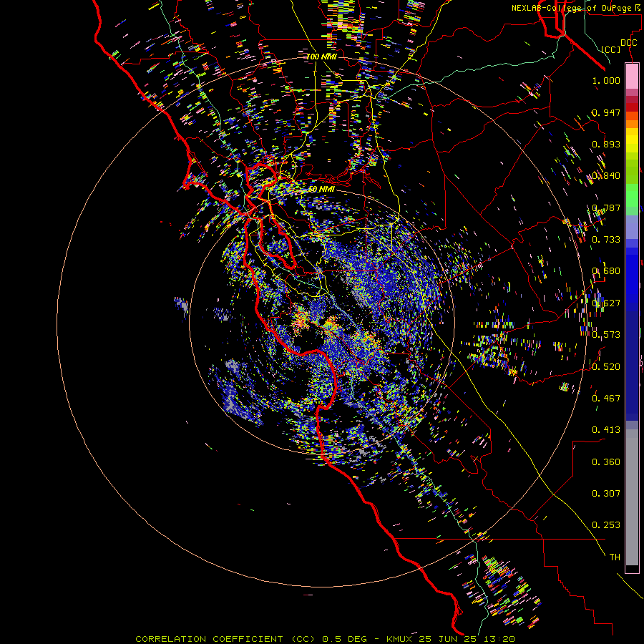Click the 50 NMI range ring label
The height and width of the screenshot is (644, 644).
321,190
